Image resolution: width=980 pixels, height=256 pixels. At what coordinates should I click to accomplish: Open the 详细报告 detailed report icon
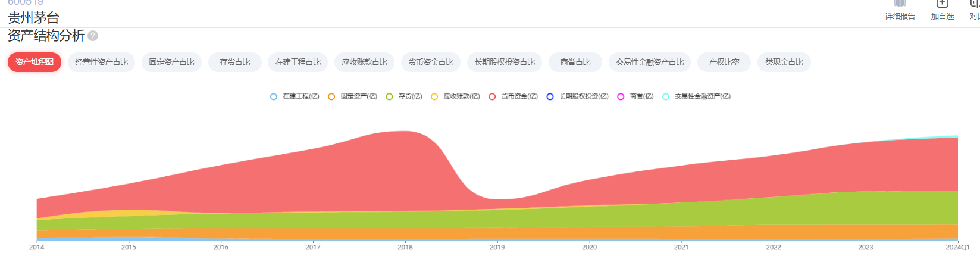(x=900, y=10)
